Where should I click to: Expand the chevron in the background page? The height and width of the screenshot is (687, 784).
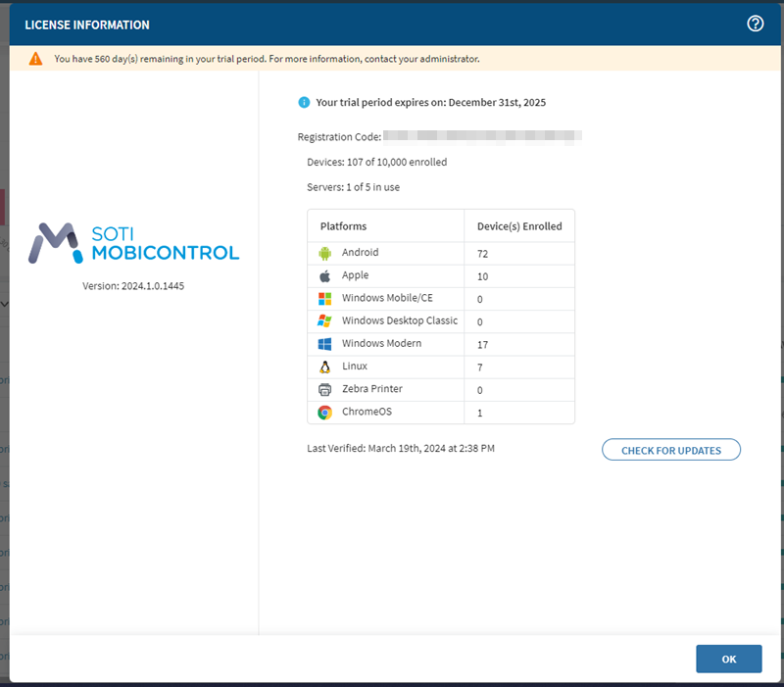pyautogui.click(x=5, y=304)
